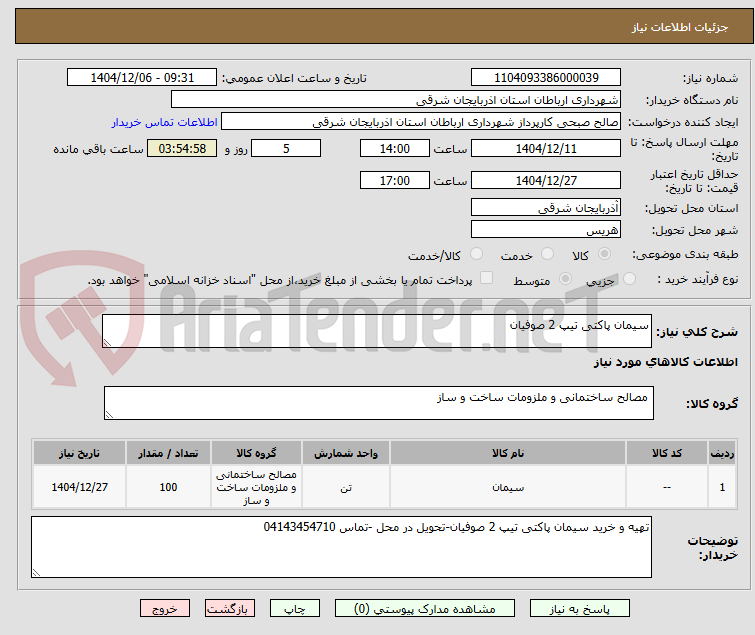Select the جزیی purchase type radio
Image resolution: width=755 pixels, height=635 pixels.
(629, 279)
